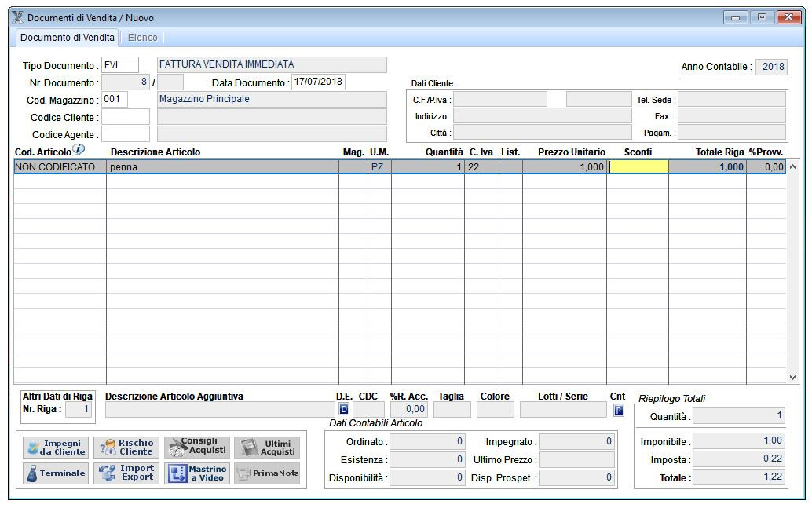Click the C. Iva cell showing 22
This screenshot has width=812, height=508.
(x=482, y=166)
